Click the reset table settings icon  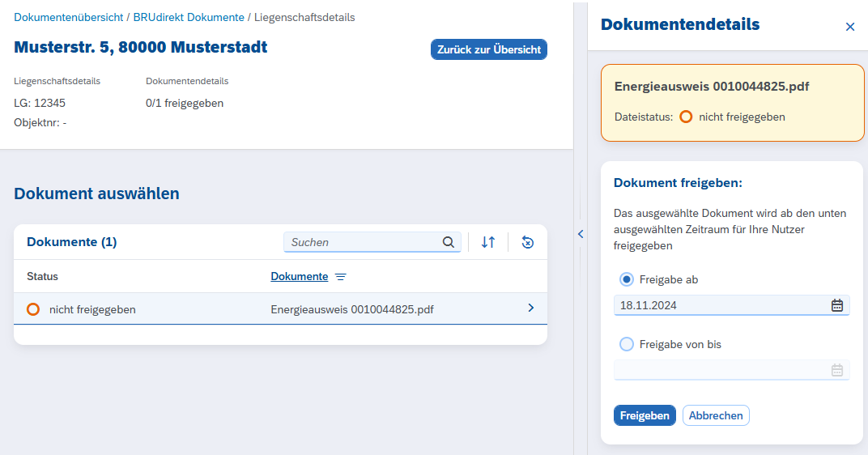[x=528, y=242]
